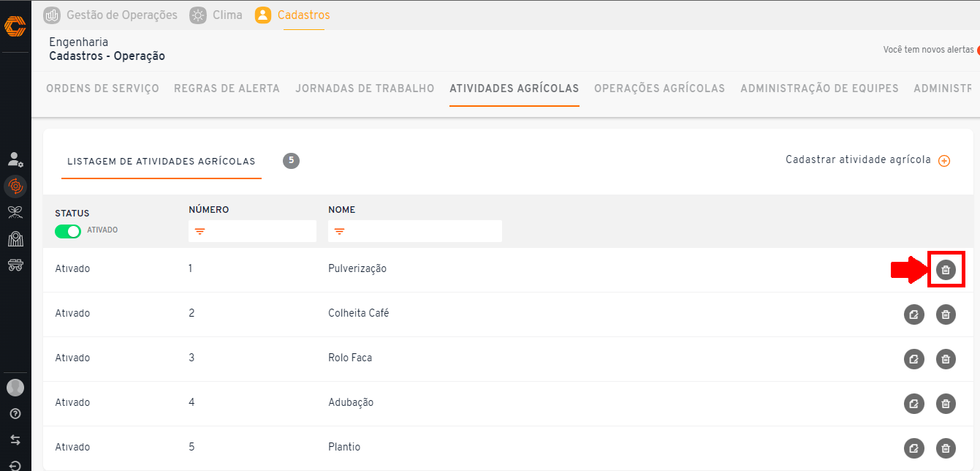Image resolution: width=980 pixels, height=471 pixels.
Task: Delete the Rolo Faca activity
Action: pos(946,359)
